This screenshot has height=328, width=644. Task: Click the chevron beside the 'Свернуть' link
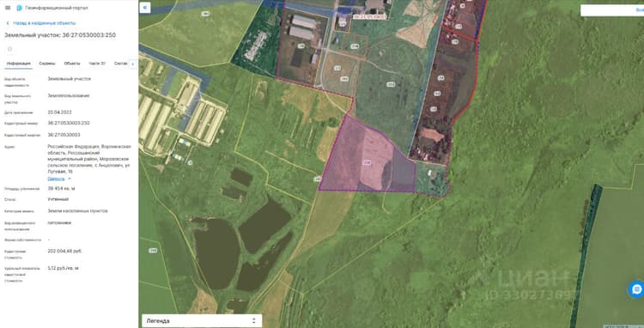70,179
